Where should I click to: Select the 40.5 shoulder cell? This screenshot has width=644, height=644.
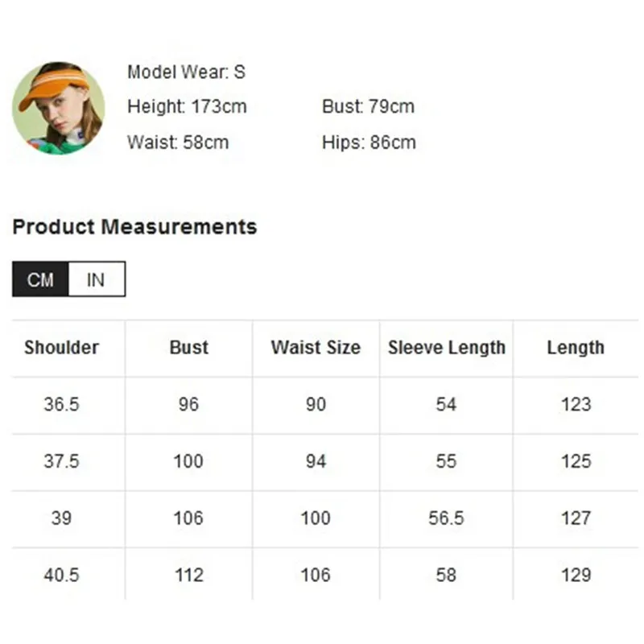click(62, 575)
